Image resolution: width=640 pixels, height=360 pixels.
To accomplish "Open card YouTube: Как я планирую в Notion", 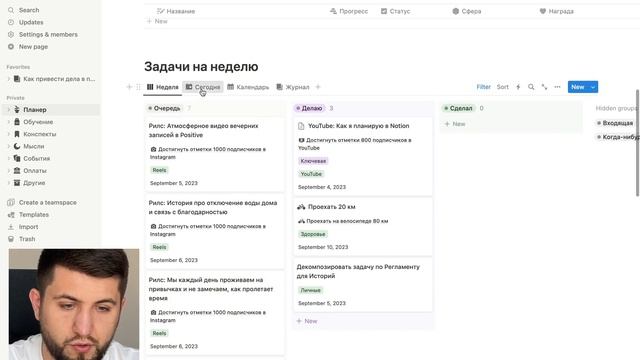I will pyautogui.click(x=363, y=156).
